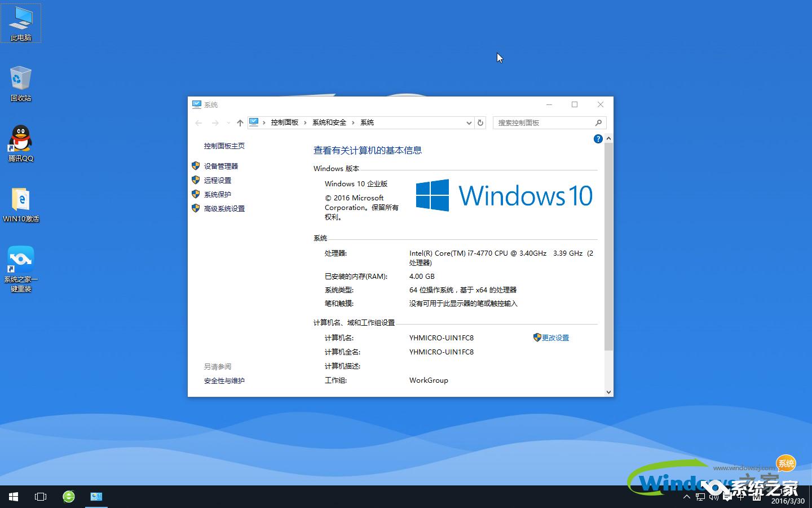Click the Windows Start button
Image resolution: width=812 pixels, height=508 pixels.
tap(12, 496)
